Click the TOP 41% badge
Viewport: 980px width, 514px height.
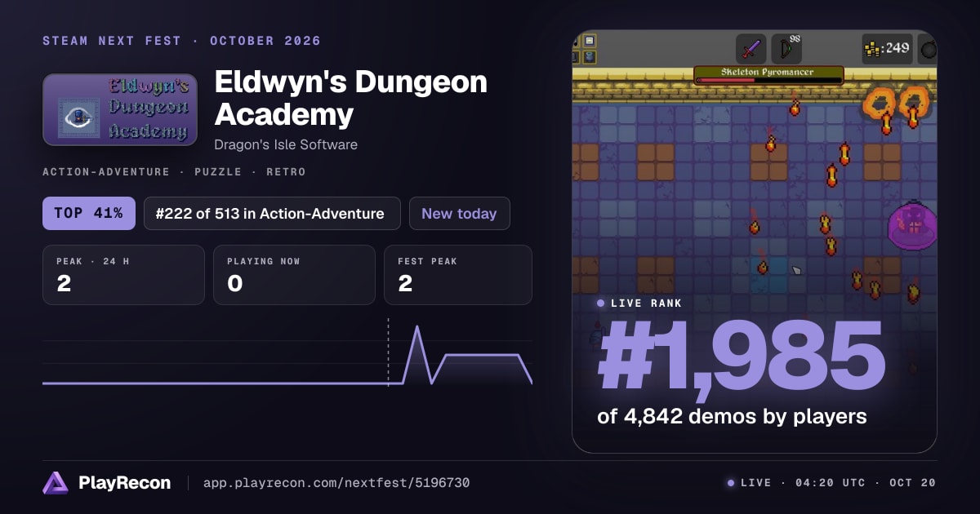tap(89, 214)
